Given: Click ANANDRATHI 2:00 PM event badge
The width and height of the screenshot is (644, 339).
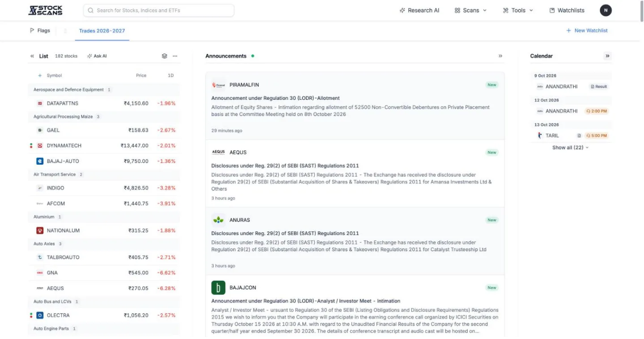Looking at the screenshot, I should point(597,111).
